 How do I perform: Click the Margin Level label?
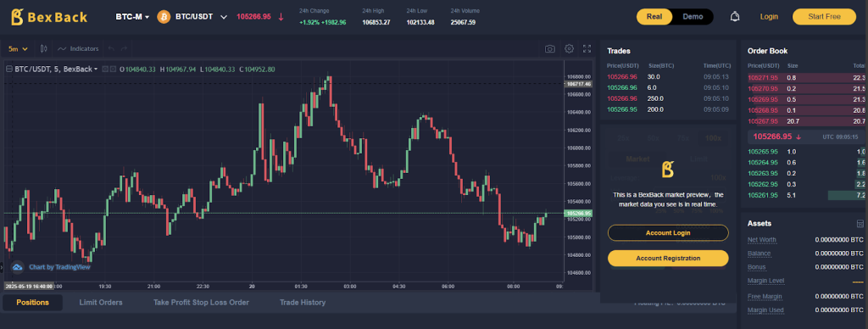click(765, 281)
